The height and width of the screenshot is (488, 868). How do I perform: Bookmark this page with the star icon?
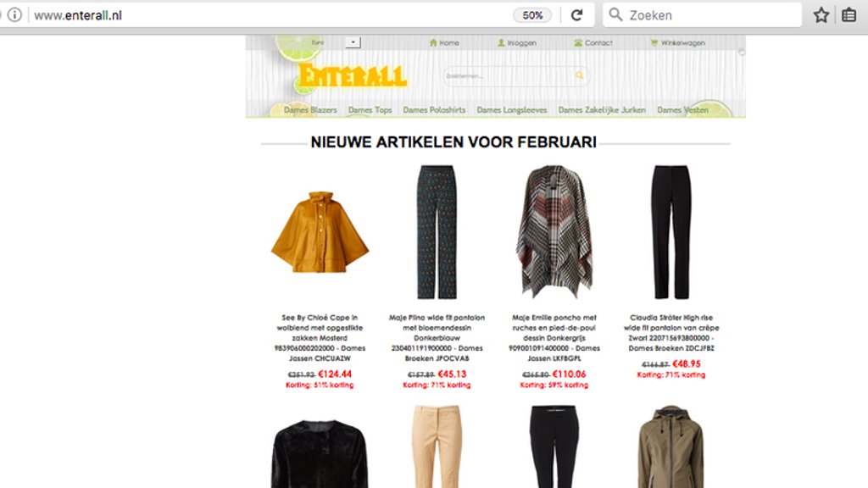tap(821, 15)
